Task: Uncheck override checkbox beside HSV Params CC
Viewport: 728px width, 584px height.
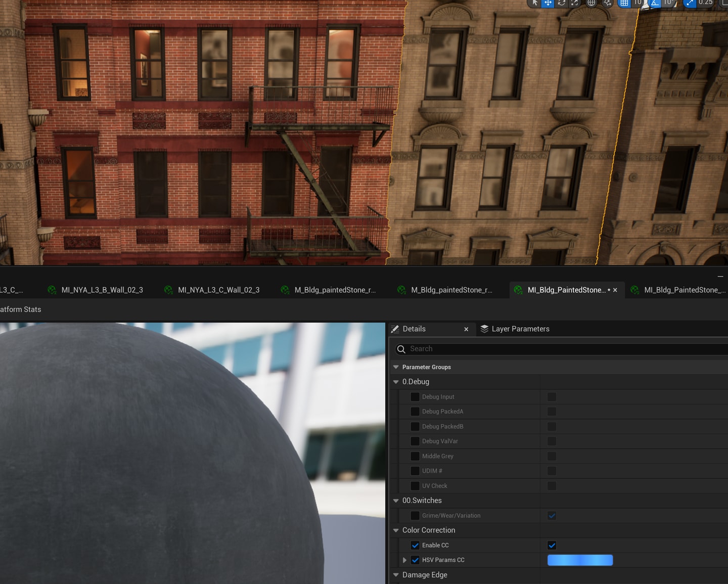Action: click(x=415, y=560)
